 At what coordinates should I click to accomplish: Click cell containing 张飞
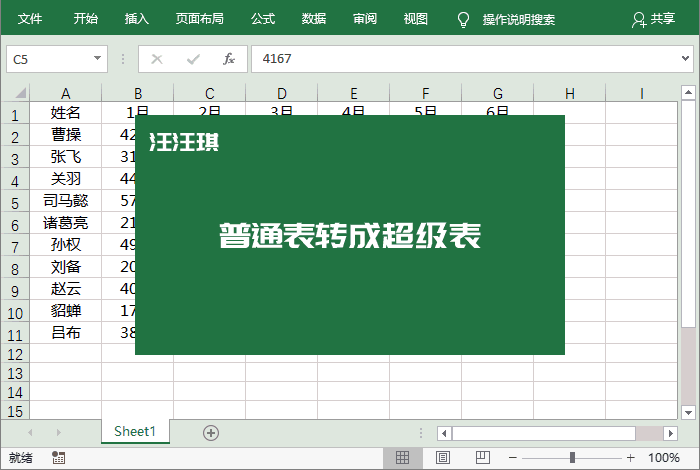point(66,157)
